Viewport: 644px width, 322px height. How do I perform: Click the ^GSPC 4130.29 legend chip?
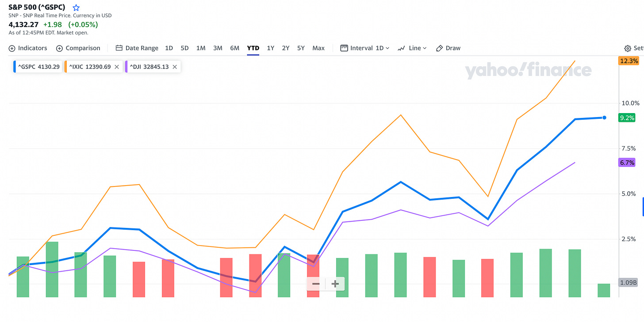(38, 67)
